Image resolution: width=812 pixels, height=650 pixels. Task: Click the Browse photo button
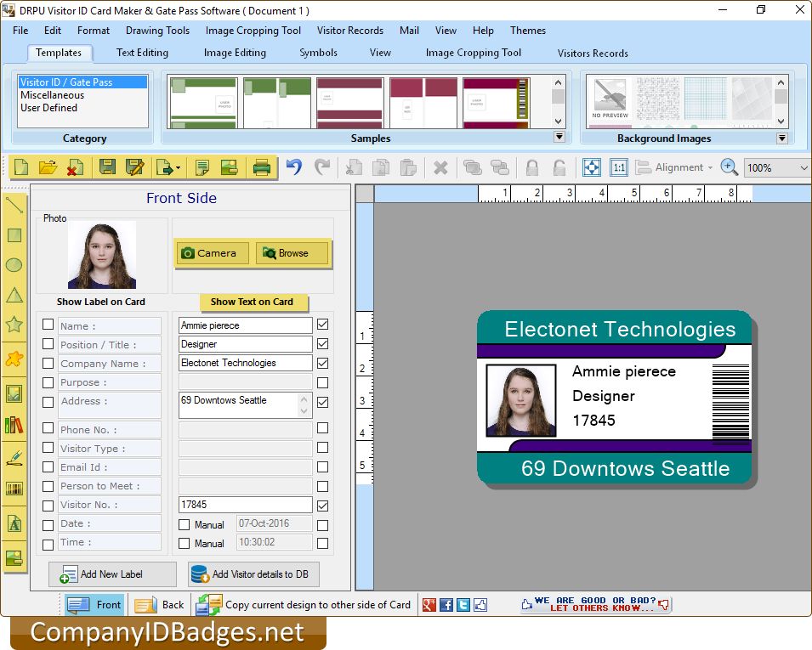[x=292, y=253]
